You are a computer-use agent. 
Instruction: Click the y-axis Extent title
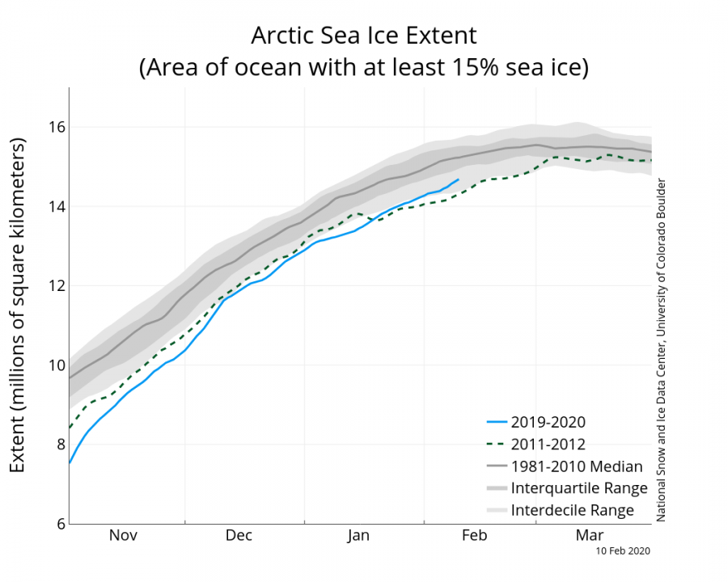17,305
